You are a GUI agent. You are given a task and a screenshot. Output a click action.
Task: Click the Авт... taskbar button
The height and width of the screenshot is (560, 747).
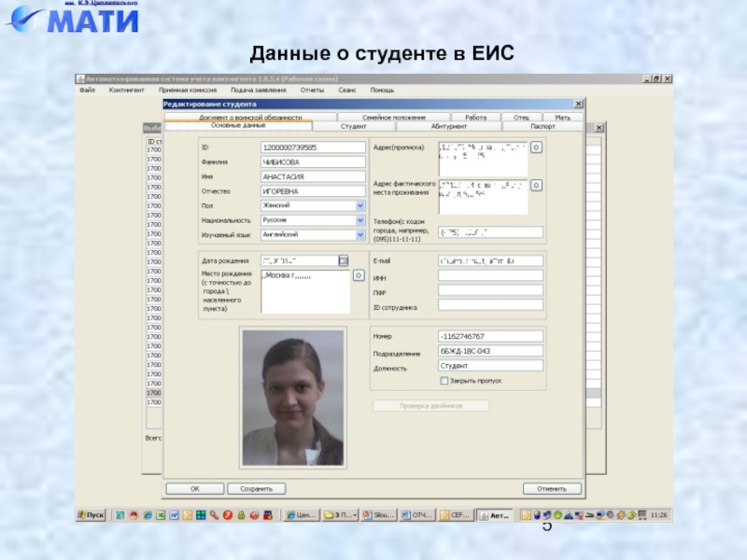[x=495, y=515]
